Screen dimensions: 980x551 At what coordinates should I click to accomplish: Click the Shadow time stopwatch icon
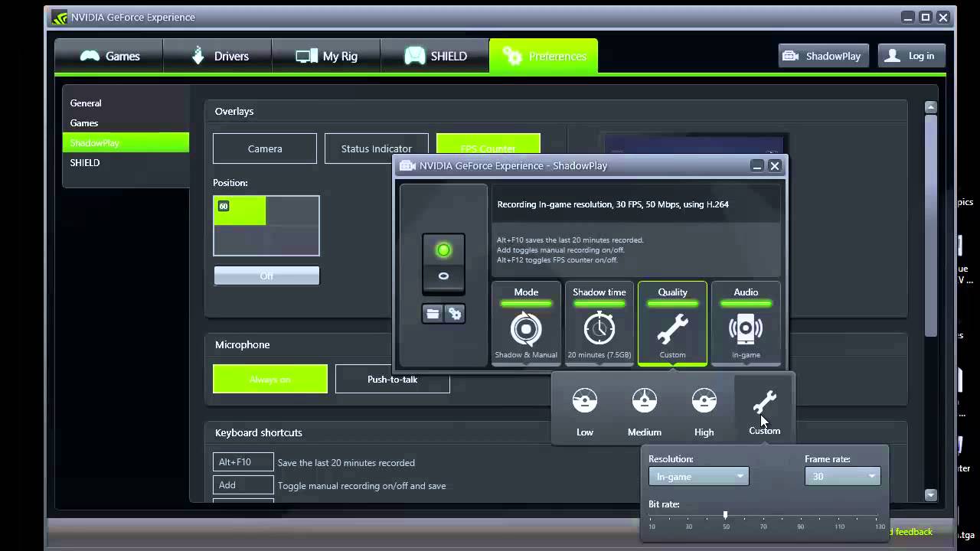[599, 329]
